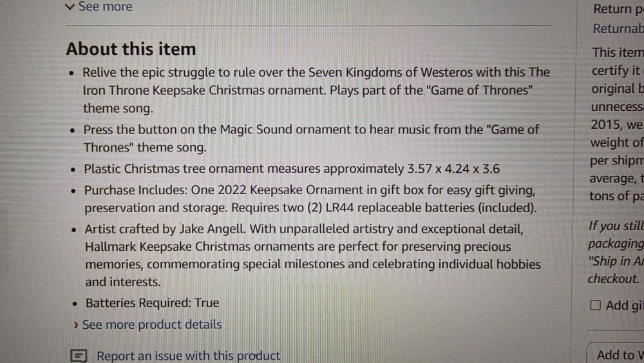Click the italic "checkout." text on the right
The image size is (644, 363).
613,279
